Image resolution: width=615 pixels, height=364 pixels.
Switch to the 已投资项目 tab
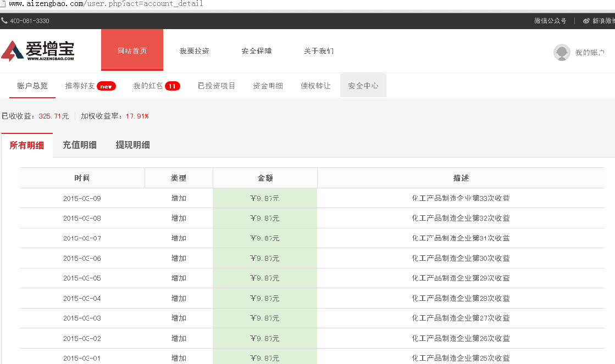point(217,86)
